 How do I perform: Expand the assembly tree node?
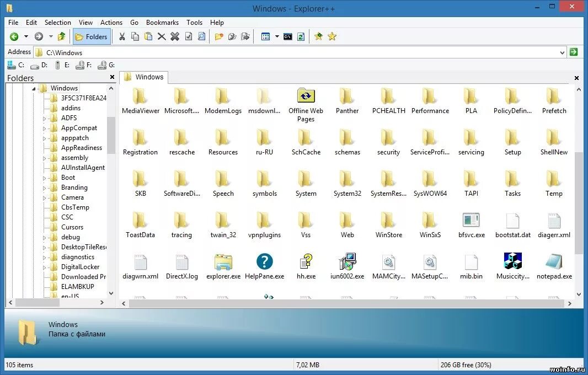(x=44, y=158)
